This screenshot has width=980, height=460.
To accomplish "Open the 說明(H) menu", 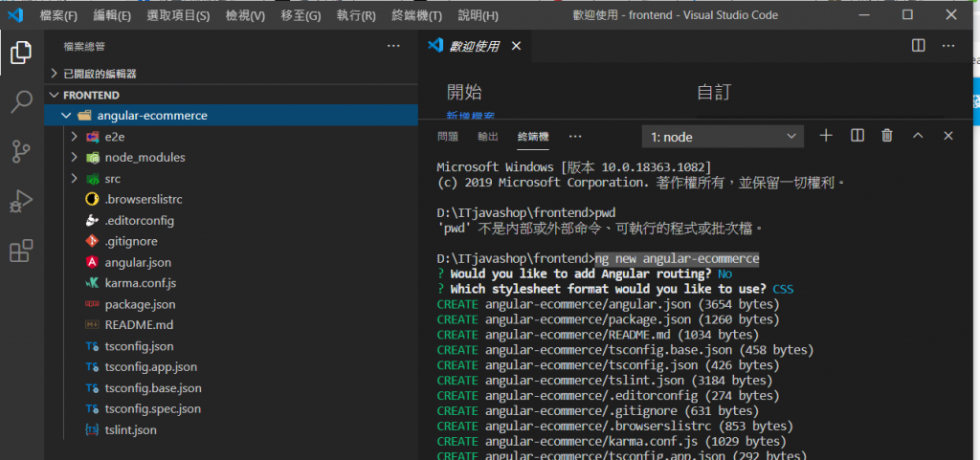I will click(479, 15).
